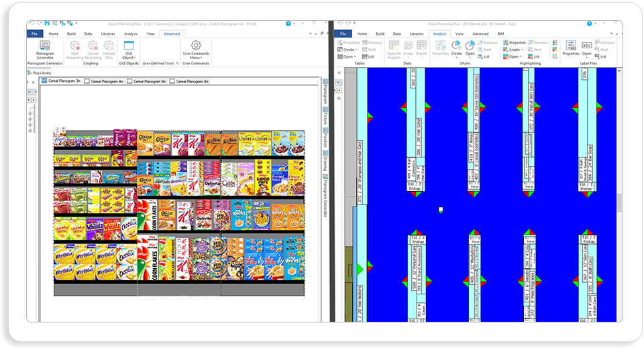Select the Cereal Planogram 8m document tab
644x362 pixels.
(189, 81)
